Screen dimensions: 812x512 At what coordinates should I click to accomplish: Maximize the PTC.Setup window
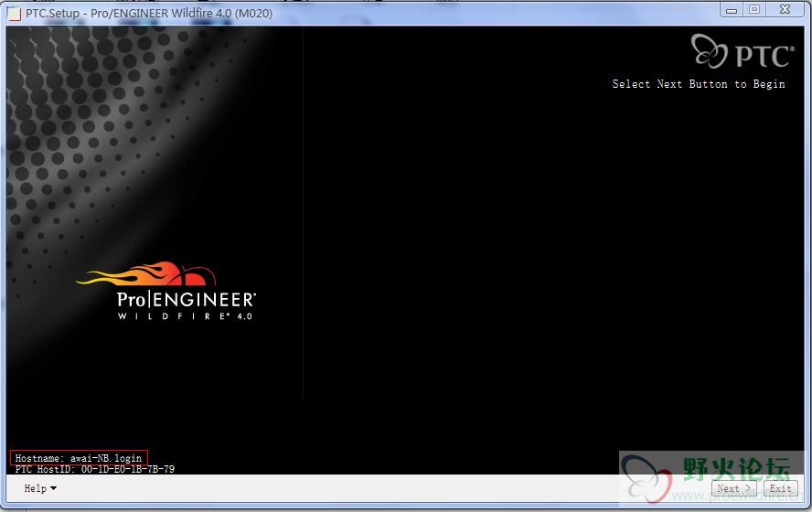coord(754,10)
